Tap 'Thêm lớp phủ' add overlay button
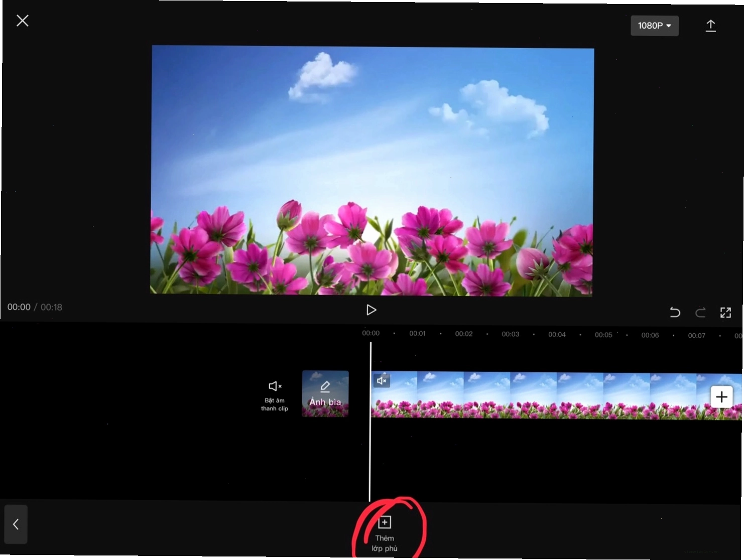 pos(385,534)
